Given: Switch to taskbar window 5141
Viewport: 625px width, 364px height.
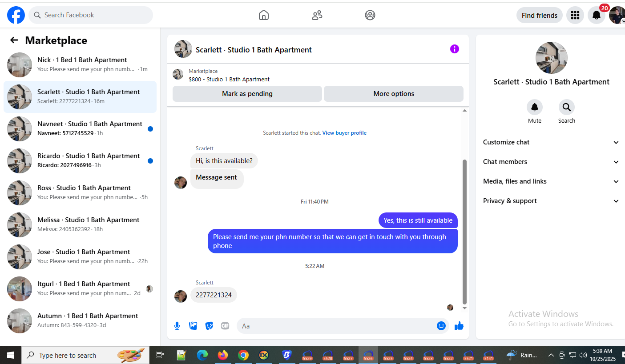Looking at the screenshot, I should coord(488,355).
